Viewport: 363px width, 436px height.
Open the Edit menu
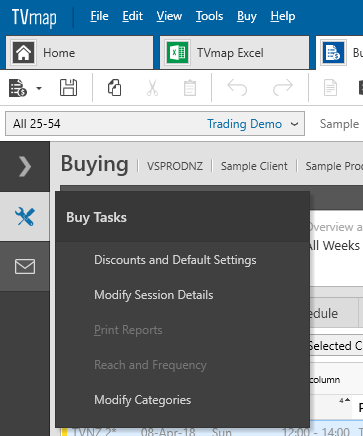point(132,16)
